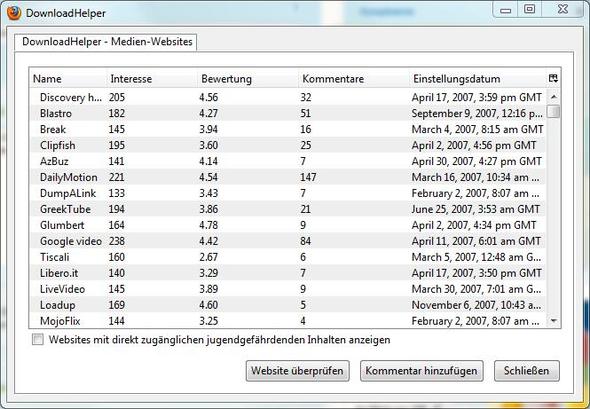
Task: Select the DailyMotion row
Action: pyautogui.click(x=287, y=177)
